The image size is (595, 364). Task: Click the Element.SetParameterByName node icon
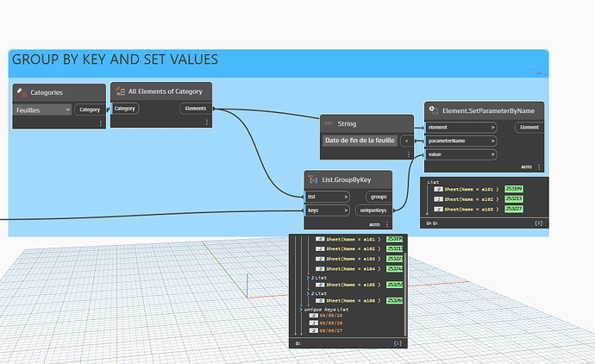point(434,111)
